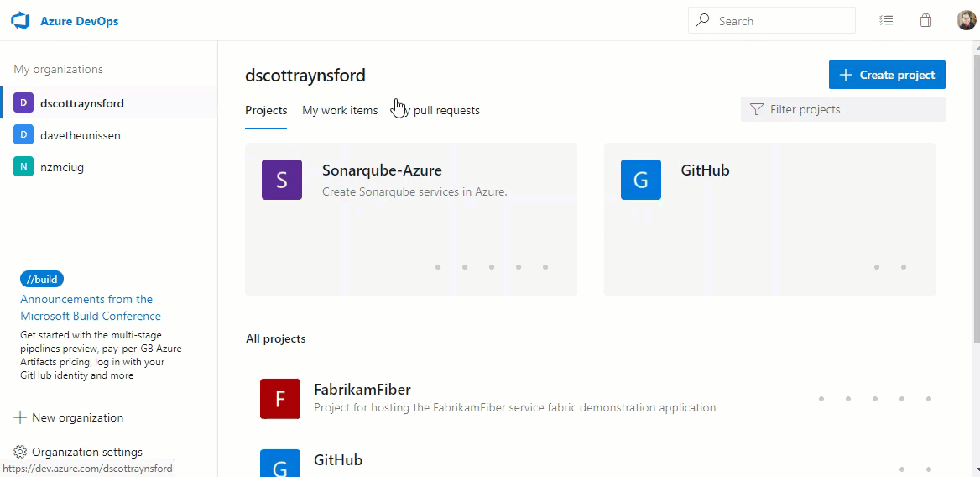This screenshot has width=980, height=477.
Task: Switch to My pull requests tab
Action: (436, 111)
